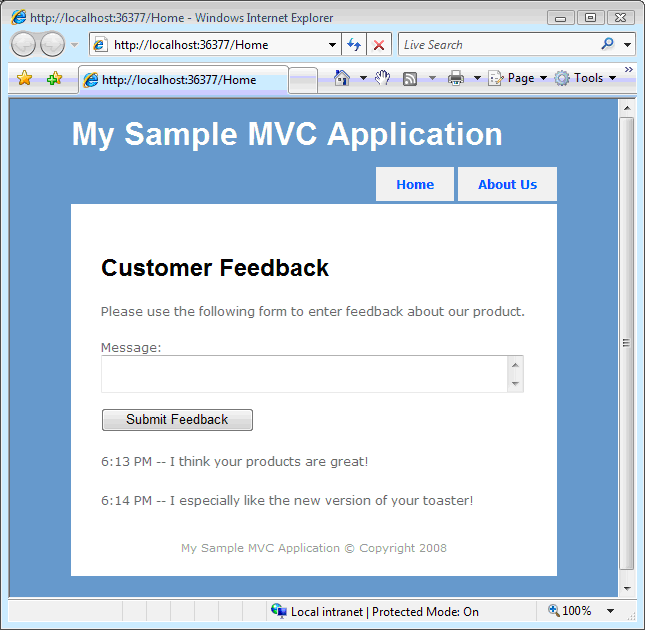Open the Page menu
Viewport: 645px width, 630px height.
[x=518, y=78]
